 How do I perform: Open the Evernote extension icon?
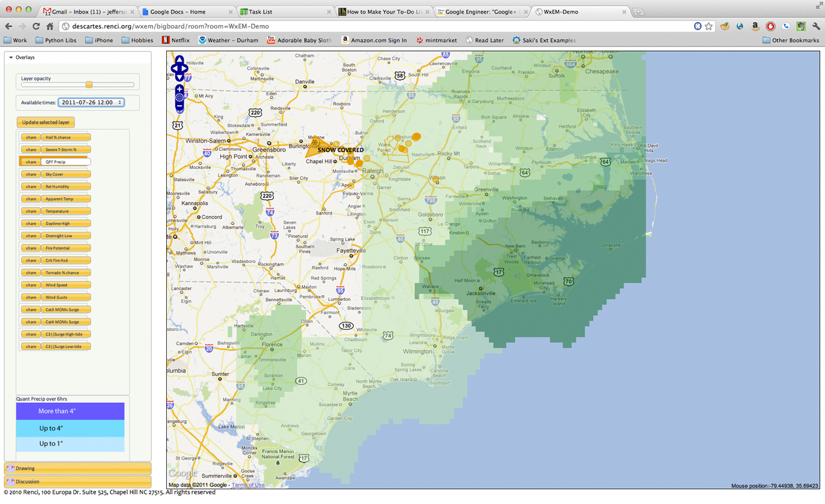pyautogui.click(x=801, y=26)
